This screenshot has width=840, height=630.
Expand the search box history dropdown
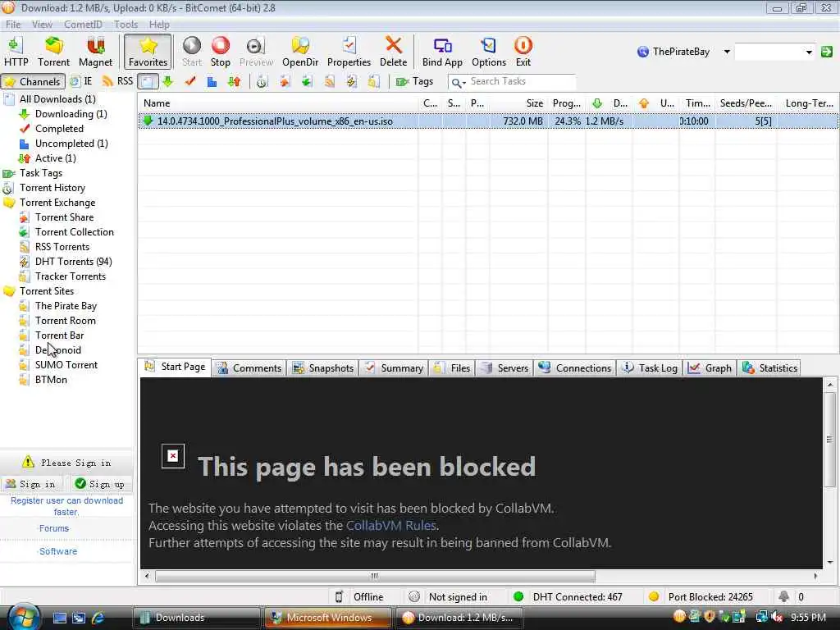coord(809,52)
